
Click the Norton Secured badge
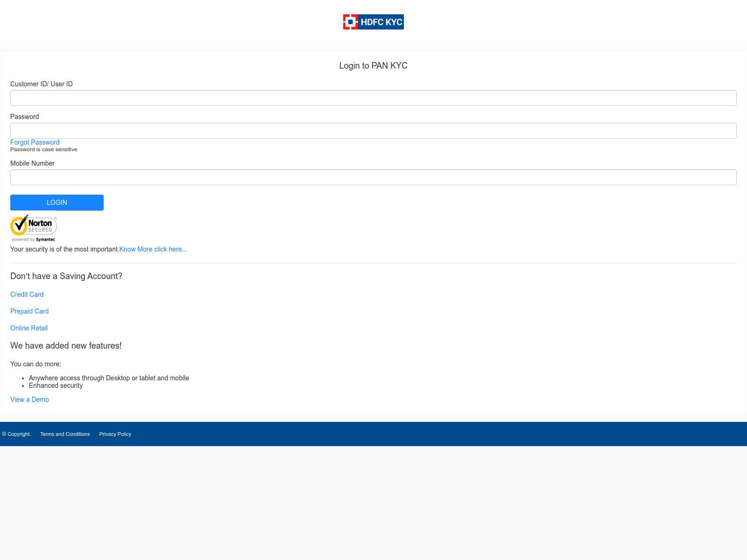(x=34, y=228)
